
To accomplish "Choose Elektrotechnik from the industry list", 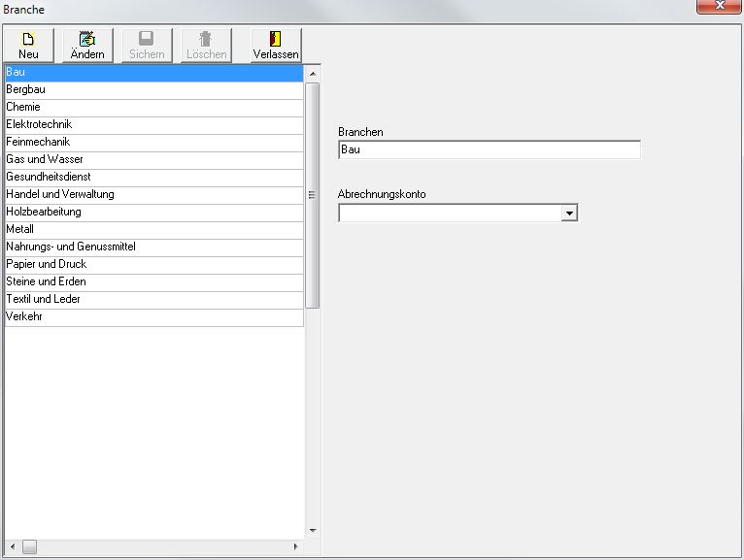I will (x=153, y=124).
